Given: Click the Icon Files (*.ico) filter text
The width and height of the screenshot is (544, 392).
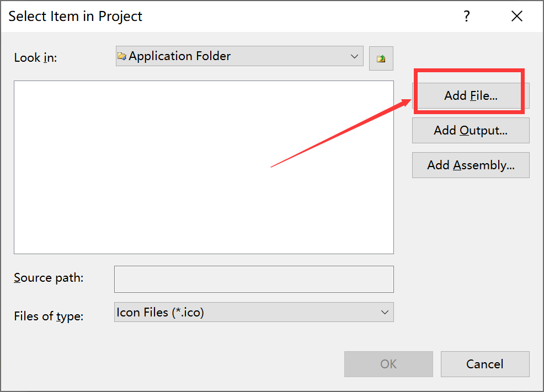Looking at the screenshot, I should pyautogui.click(x=160, y=313).
